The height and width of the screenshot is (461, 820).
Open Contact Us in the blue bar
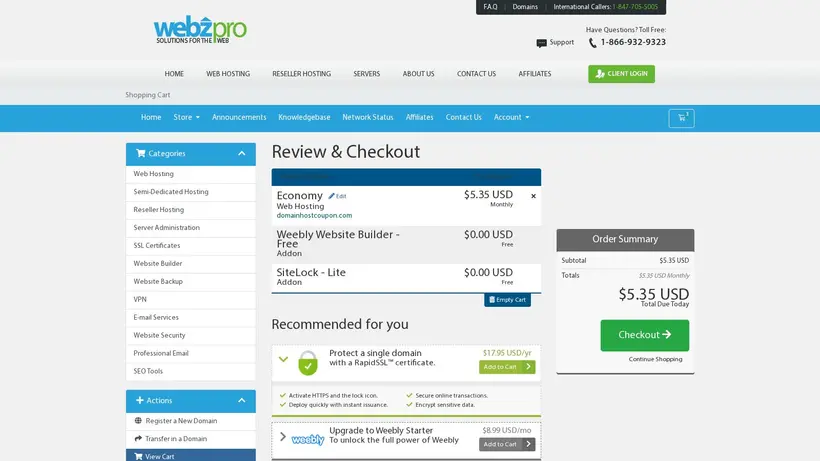point(463,117)
